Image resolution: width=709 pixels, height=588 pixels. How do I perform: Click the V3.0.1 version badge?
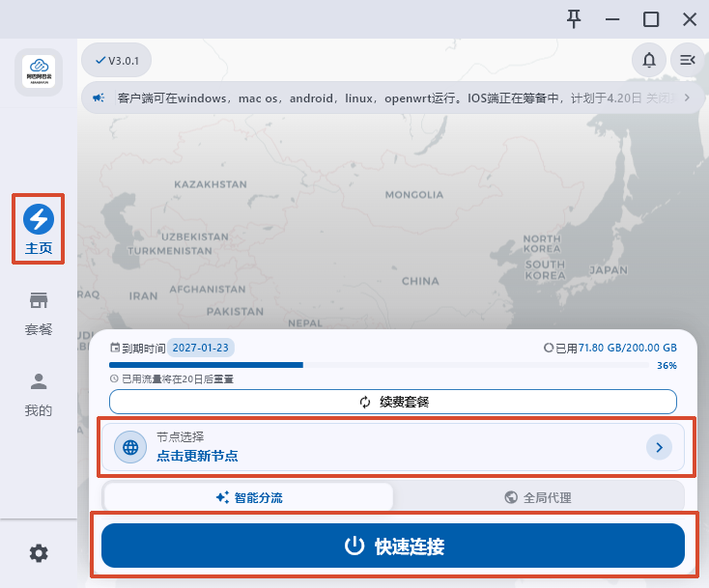(117, 60)
